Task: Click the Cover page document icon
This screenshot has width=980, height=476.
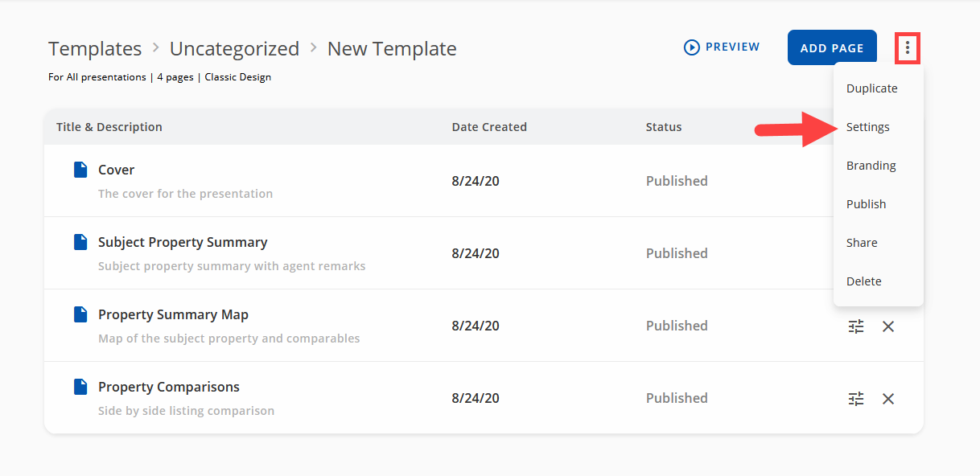Action: (80, 170)
